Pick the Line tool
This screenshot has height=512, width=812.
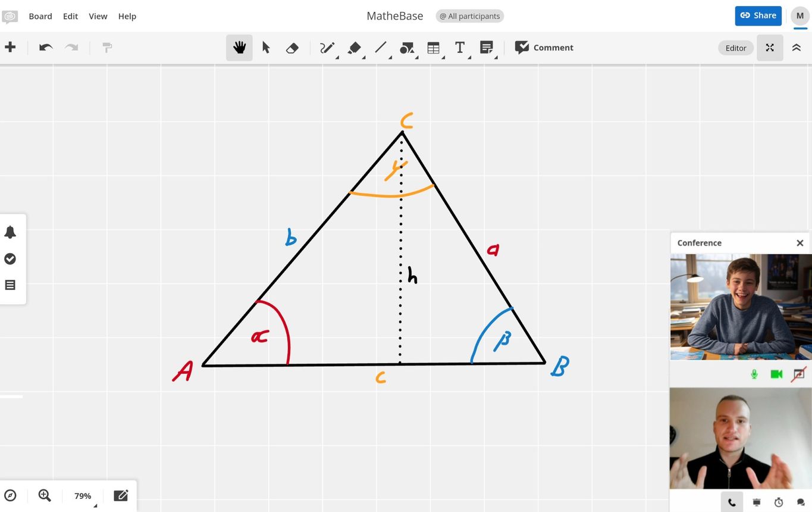381,48
